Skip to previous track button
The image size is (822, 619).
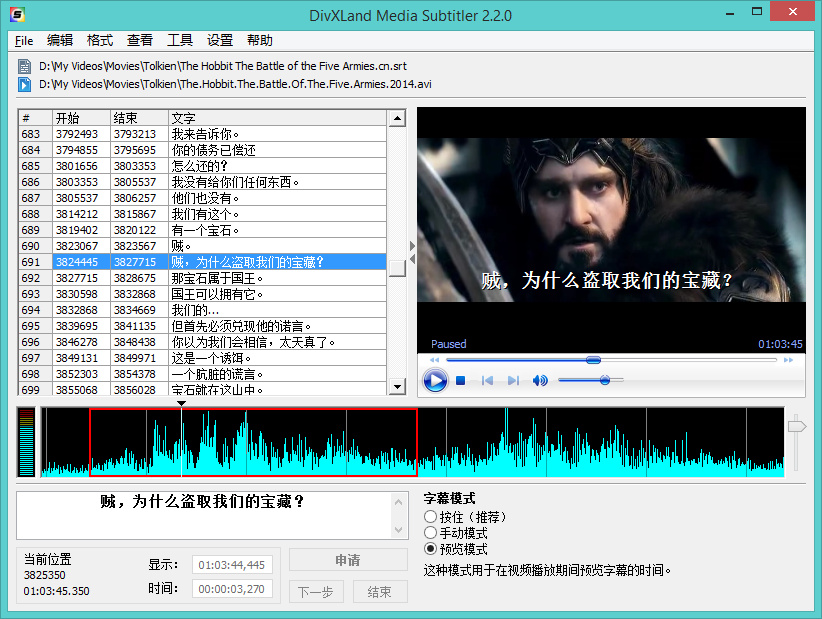(x=487, y=381)
